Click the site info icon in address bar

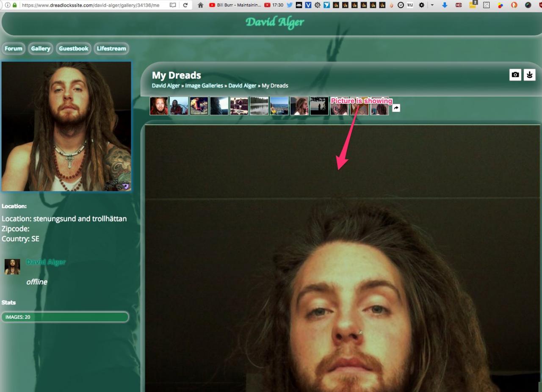click(x=8, y=5)
